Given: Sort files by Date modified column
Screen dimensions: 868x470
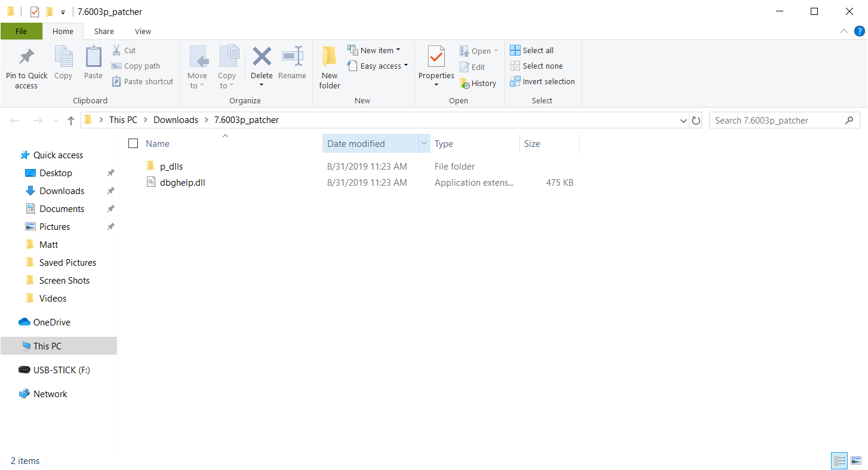Looking at the screenshot, I should (356, 144).
